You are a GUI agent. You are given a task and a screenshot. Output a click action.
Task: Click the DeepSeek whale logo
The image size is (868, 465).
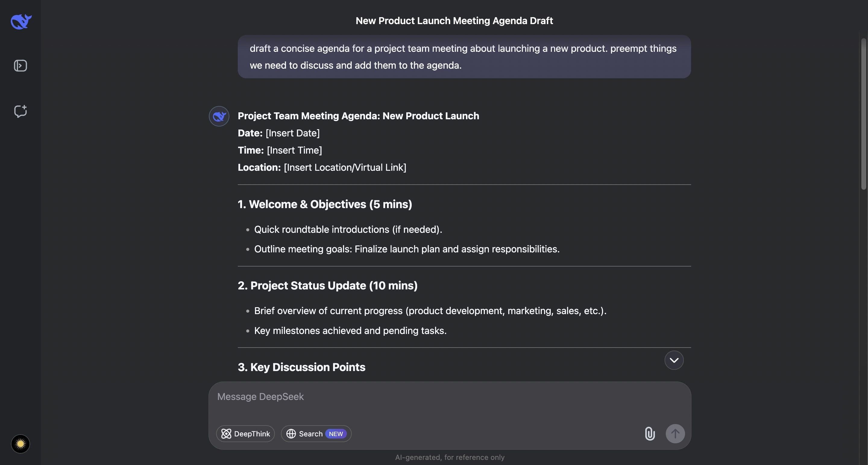tap(21, 22)
